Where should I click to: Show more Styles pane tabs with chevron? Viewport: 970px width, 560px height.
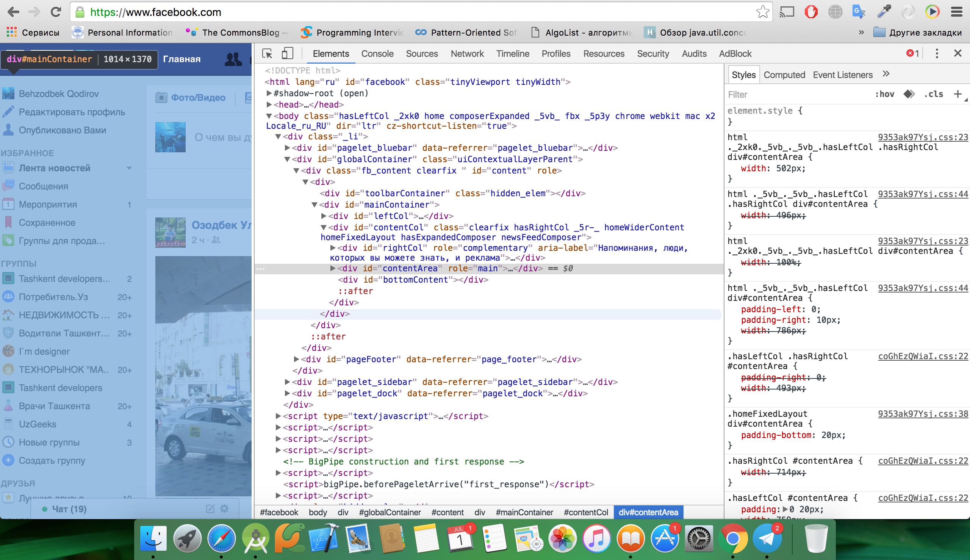click(886, 74)
